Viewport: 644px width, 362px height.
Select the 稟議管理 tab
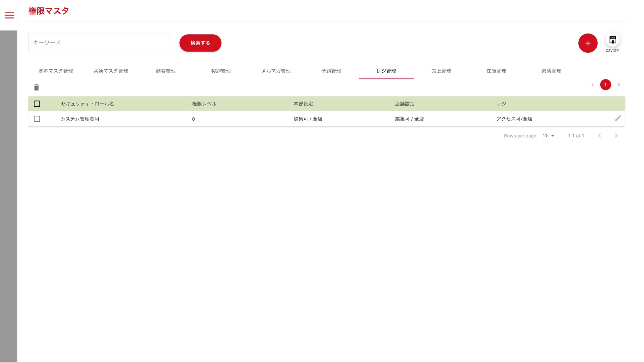551,71
